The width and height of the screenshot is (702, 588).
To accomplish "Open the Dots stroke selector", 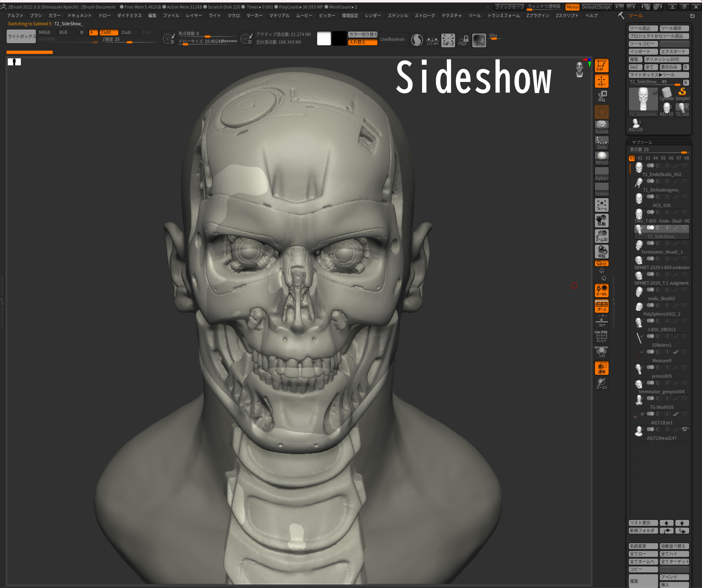I will click(601, 143).
